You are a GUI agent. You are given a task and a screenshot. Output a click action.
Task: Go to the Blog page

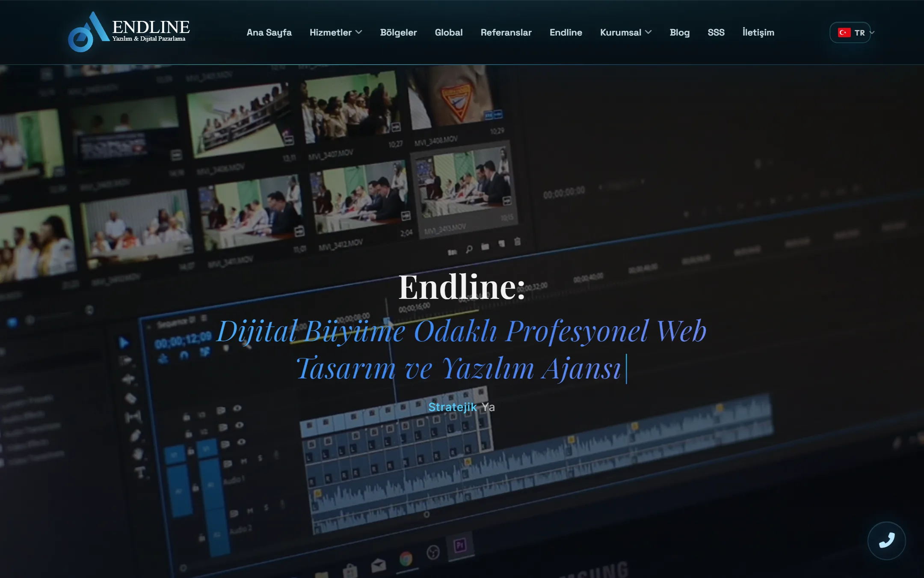680,33
